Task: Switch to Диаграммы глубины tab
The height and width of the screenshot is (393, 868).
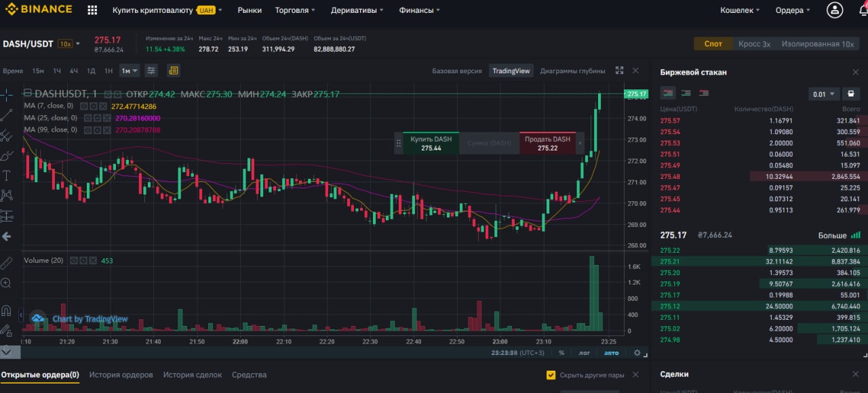Action: tap(572, 70)
